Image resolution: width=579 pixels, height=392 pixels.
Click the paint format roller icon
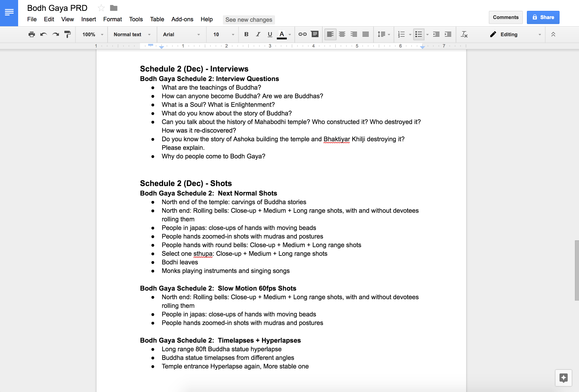click(x=68, y=34)
